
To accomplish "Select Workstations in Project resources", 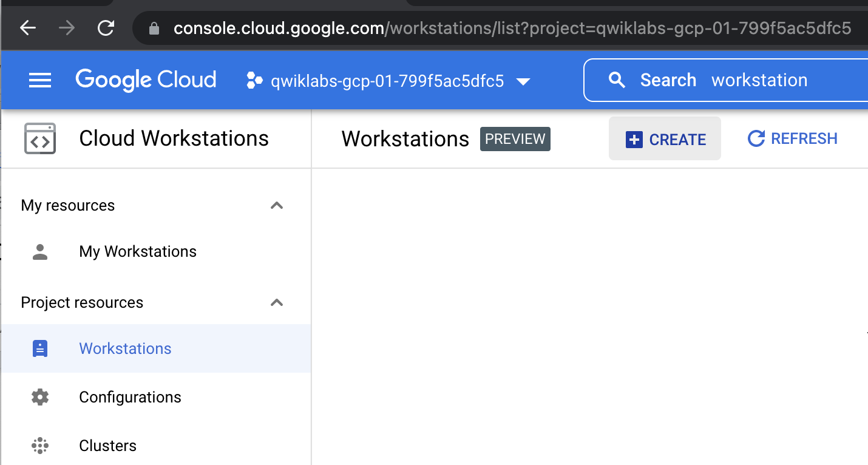I will tap(124, 348).
